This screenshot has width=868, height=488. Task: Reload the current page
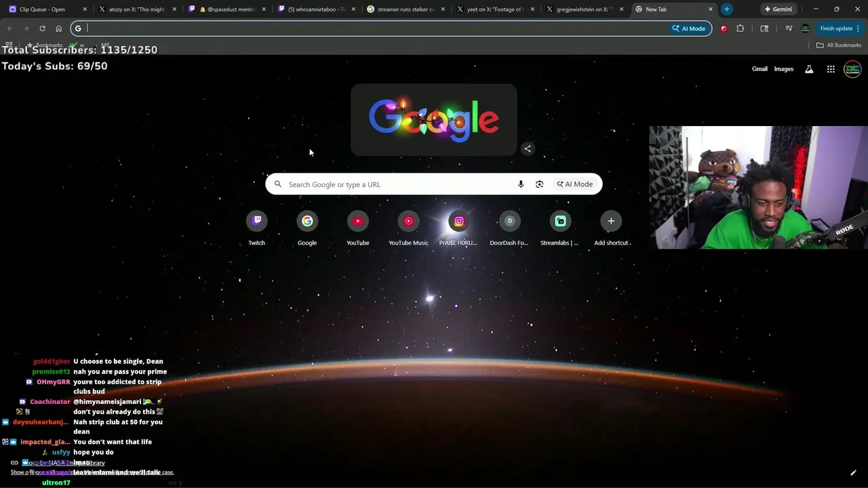click(x=42, y=28)
